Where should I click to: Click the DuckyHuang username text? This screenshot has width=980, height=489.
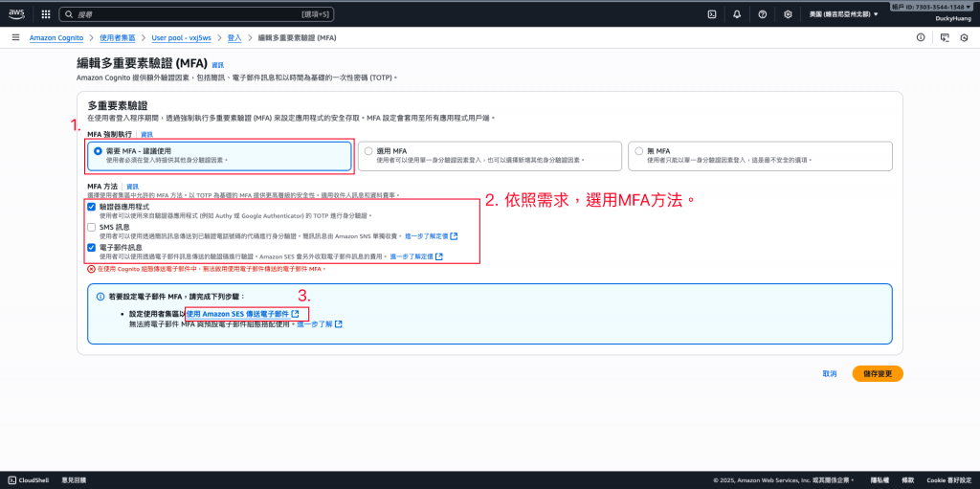point(952,18)
